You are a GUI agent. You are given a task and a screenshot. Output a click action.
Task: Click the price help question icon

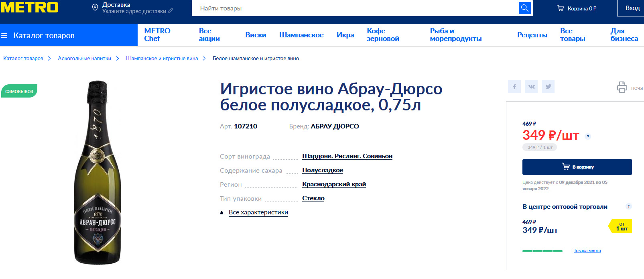[588, 136]
